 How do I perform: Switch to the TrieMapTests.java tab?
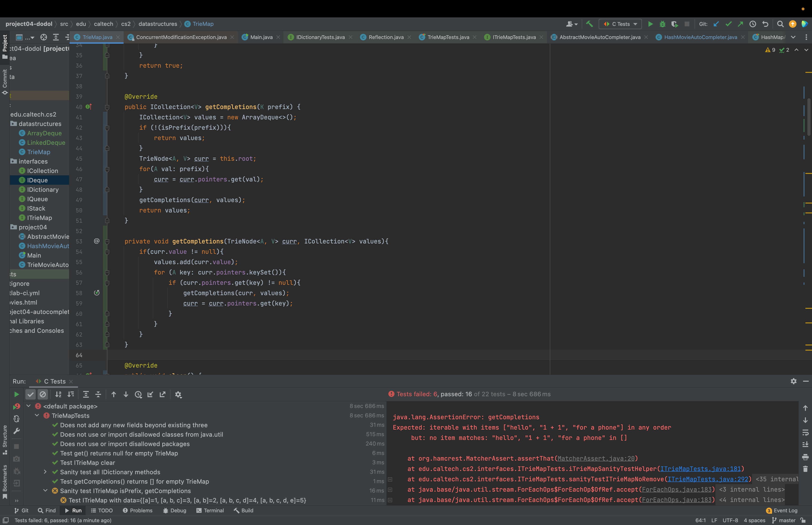coord(448,37)
